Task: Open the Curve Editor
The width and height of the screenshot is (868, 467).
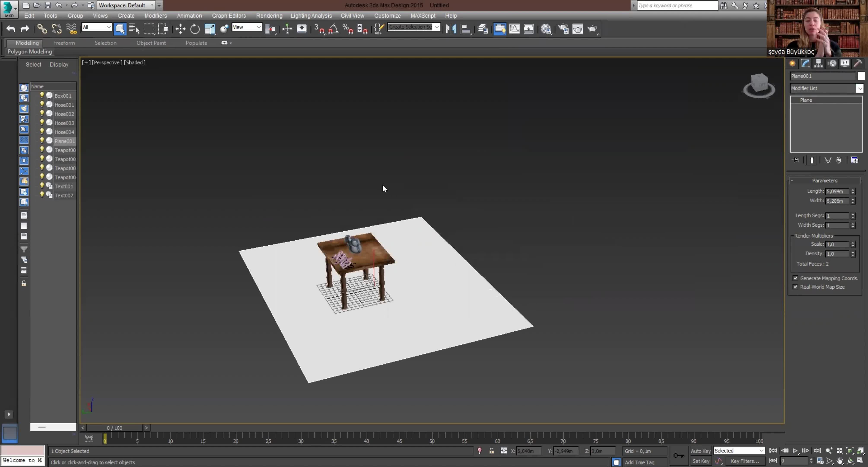Action: [x=515, y=29]
